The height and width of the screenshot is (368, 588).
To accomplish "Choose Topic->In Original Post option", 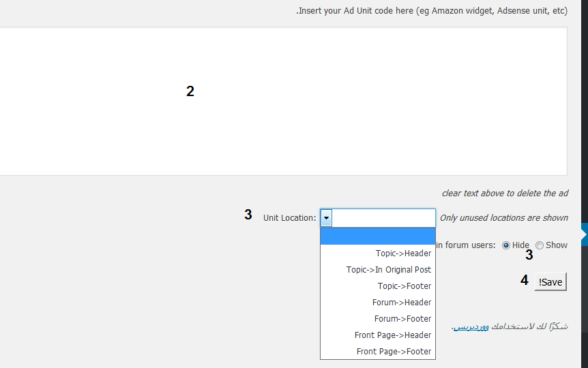I will coord(389,270).
